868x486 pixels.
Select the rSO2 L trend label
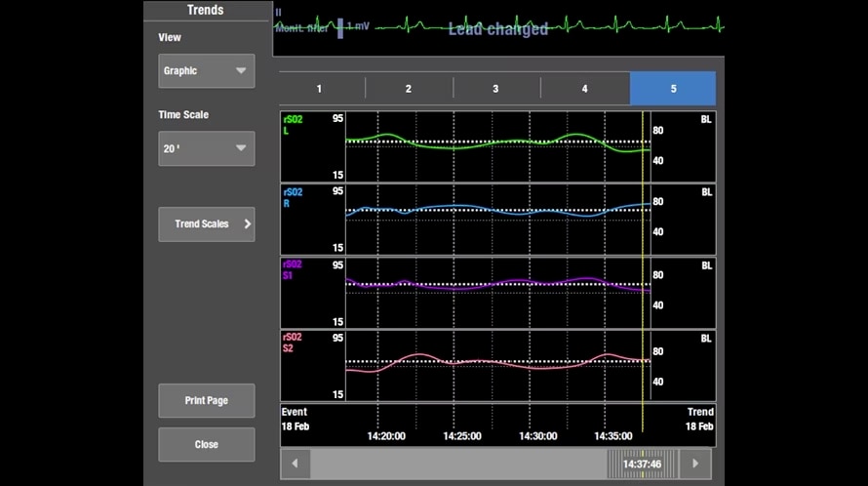pos(294,125)
